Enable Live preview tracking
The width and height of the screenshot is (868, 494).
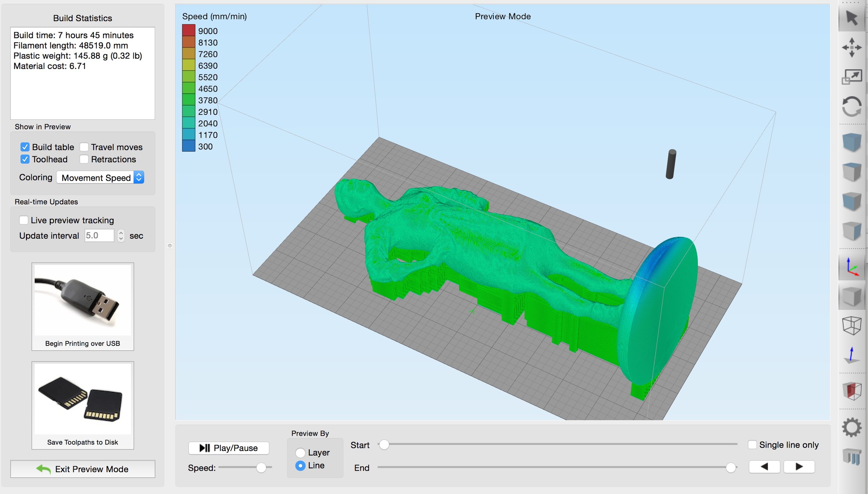(x=24, y=220)
